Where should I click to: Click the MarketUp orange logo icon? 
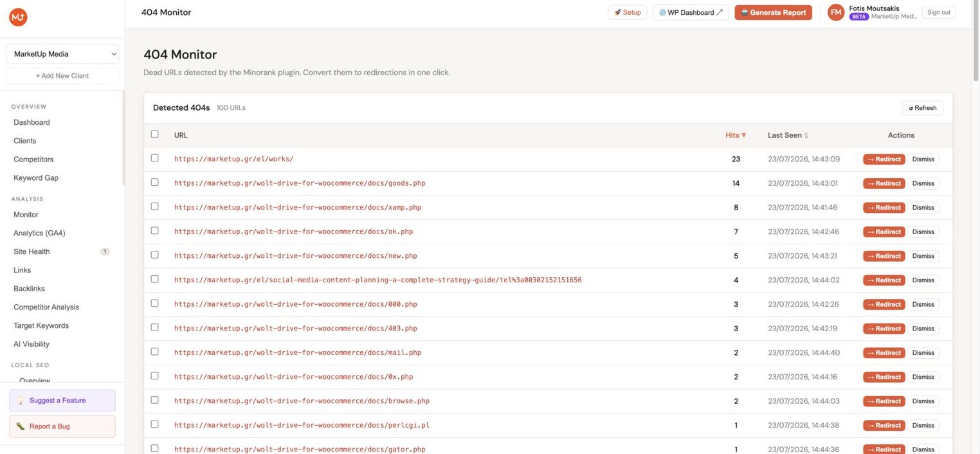[x=18, y=17]
